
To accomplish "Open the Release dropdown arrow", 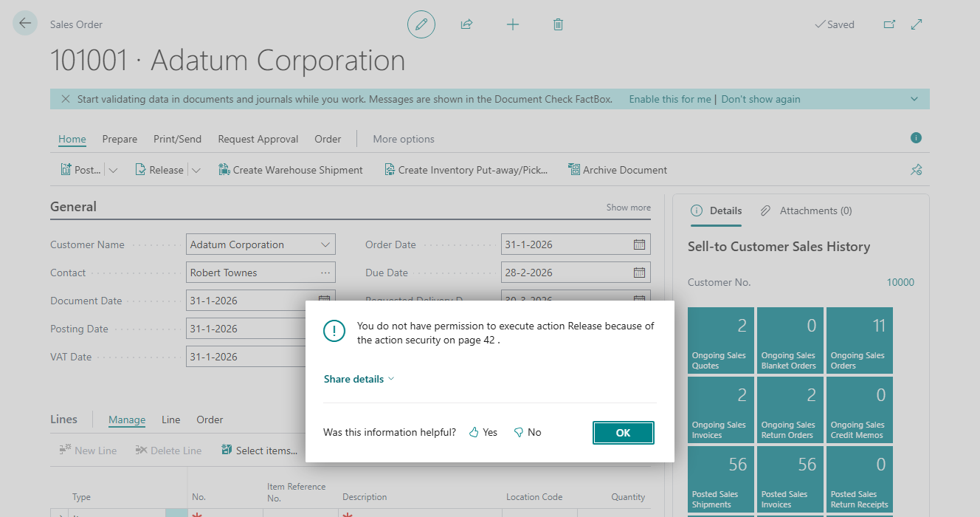I will 196,170.
